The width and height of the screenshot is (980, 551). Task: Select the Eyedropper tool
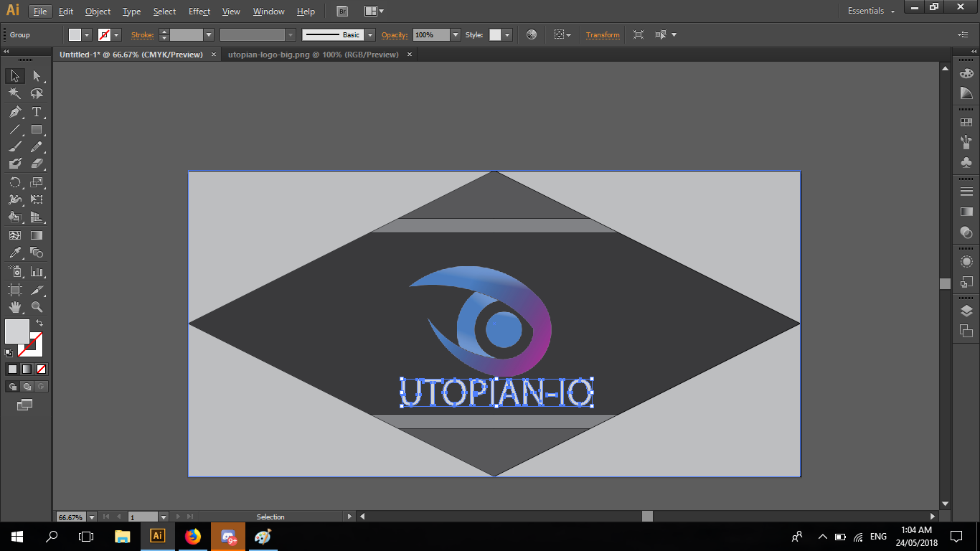14,253
